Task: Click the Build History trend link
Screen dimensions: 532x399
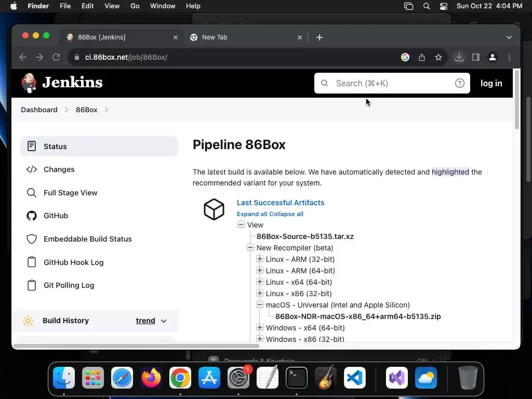Action: coord(145,321)
